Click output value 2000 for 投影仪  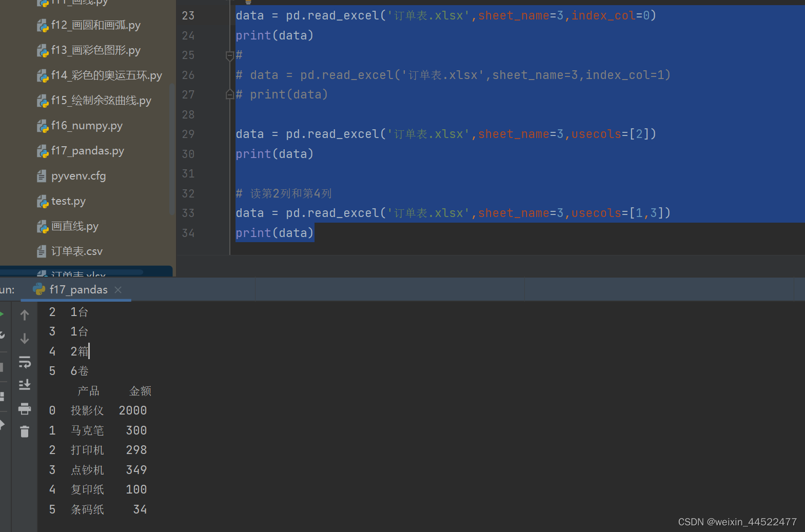[x=133, y=410]
